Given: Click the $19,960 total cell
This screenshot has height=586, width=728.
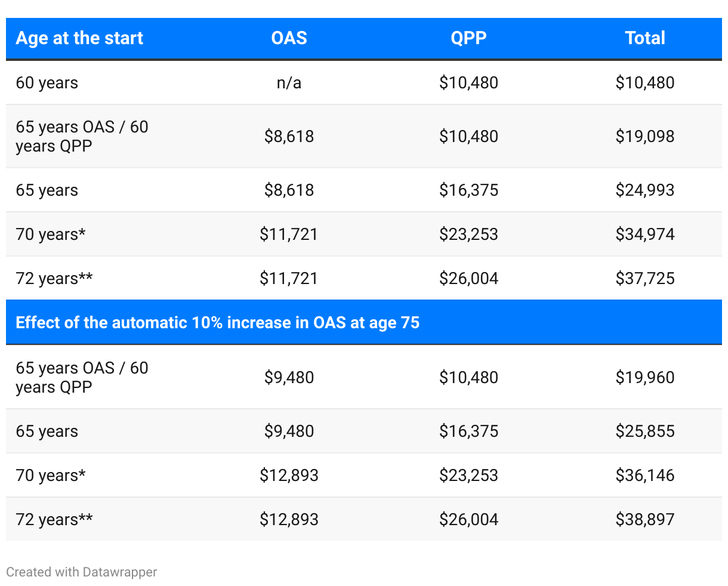Looking at the screenshot, I should point(645,377).
